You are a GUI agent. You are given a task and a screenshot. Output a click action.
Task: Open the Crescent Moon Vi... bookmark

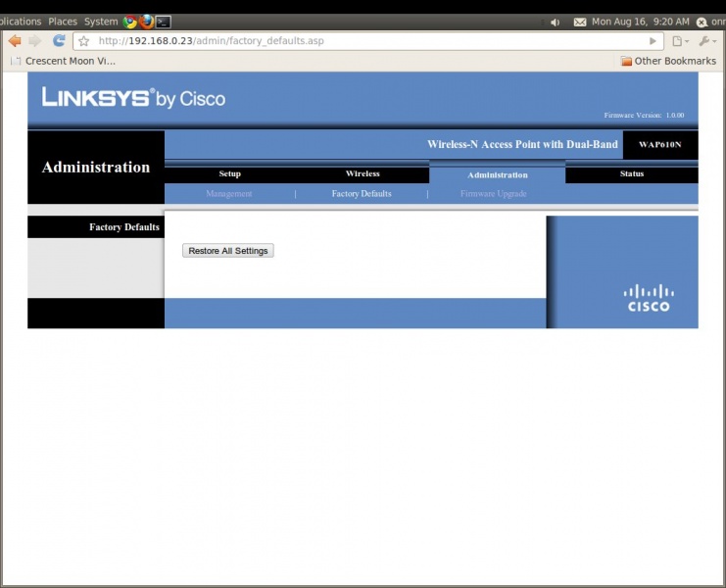[64, 61]
